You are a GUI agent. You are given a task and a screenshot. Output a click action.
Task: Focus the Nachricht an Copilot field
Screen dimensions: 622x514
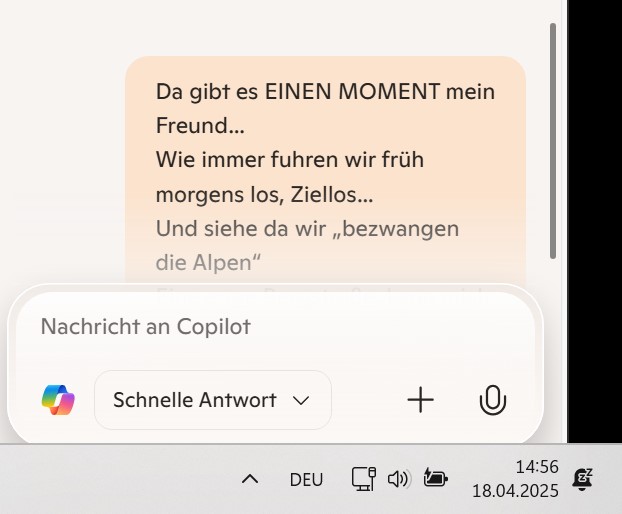click(x=275, y=326)
